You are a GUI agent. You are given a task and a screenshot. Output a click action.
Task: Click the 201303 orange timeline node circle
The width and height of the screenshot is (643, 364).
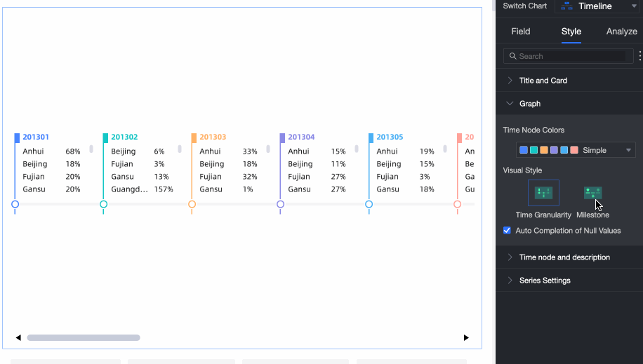click(192, 204)
